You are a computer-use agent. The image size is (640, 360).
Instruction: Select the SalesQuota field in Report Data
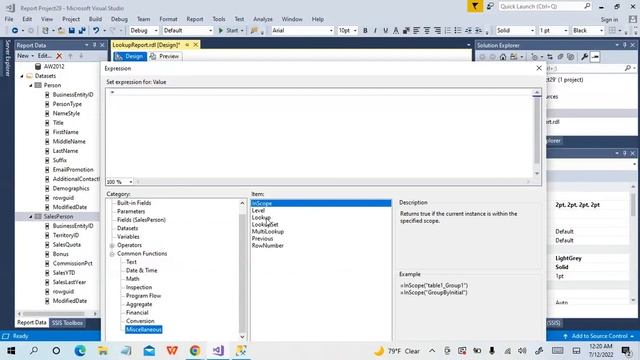click(67, 244)
